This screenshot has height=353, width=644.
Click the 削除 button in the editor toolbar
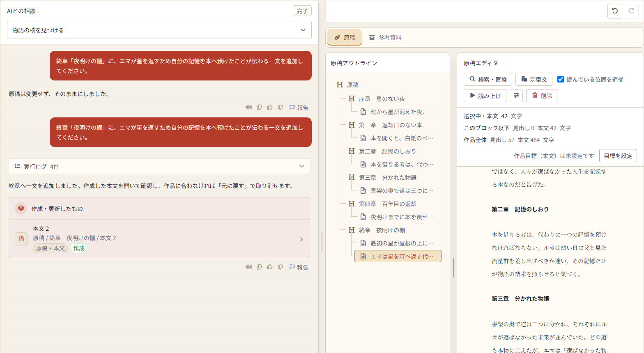(542, 96)
